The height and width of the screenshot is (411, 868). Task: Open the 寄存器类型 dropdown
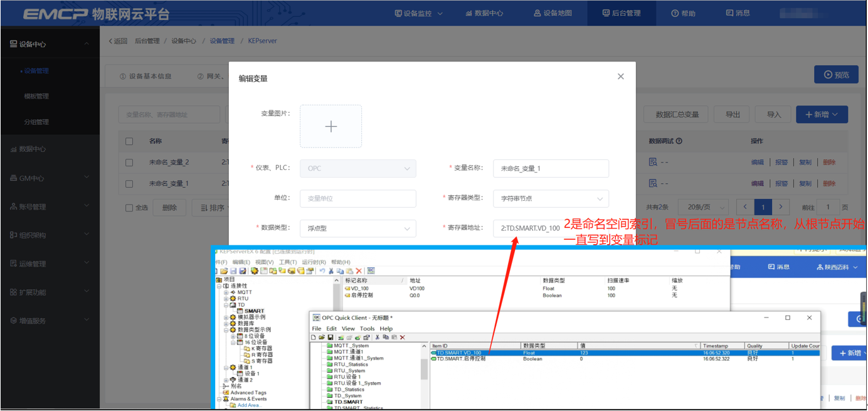point(551,198)
